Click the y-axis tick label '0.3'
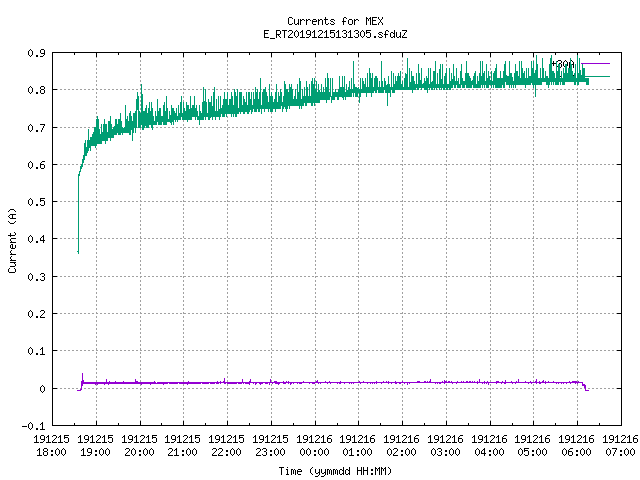 click(37, 277)
